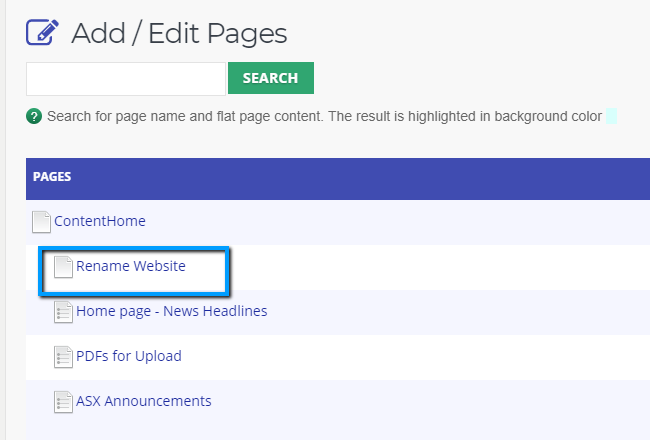This screenshot has height=440, width=650.
Task: Click the Home page - News Headlines list icon
Action: [x=63, y=312]
